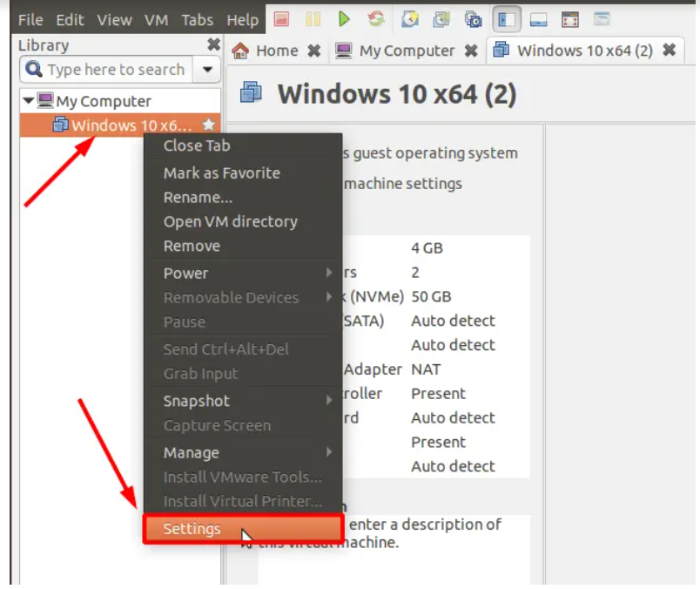This screenshot has height=589, width=700.
Task: Close the My Computer tab
Action: point(471,51)
